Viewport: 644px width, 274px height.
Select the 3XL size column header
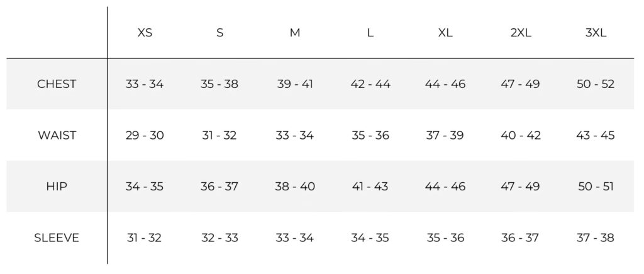[596, 33]
